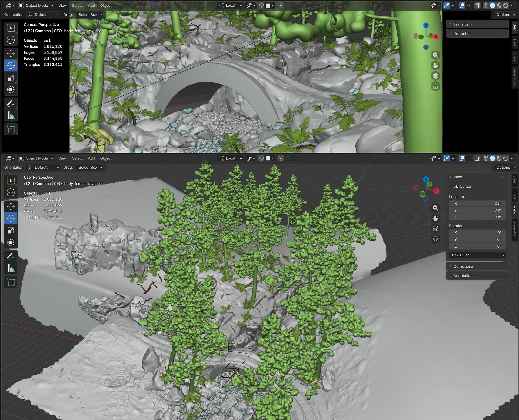Open shading options dropdown in bottom viewport
519x420 pixels.
512,158
